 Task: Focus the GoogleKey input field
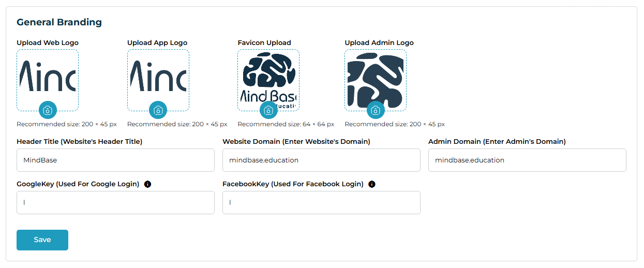(x=115, y=203)
